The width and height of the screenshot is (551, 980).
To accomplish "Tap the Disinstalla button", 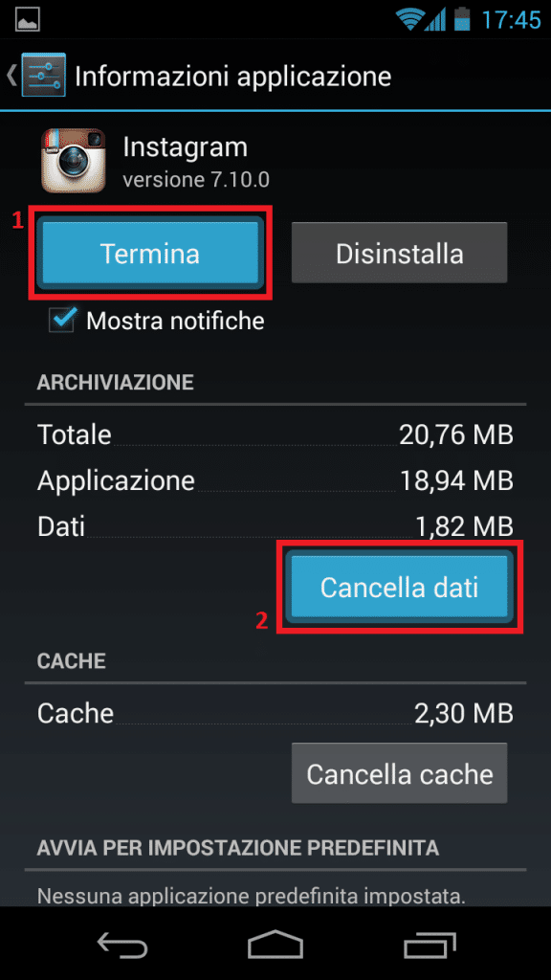I will (399, 253).
